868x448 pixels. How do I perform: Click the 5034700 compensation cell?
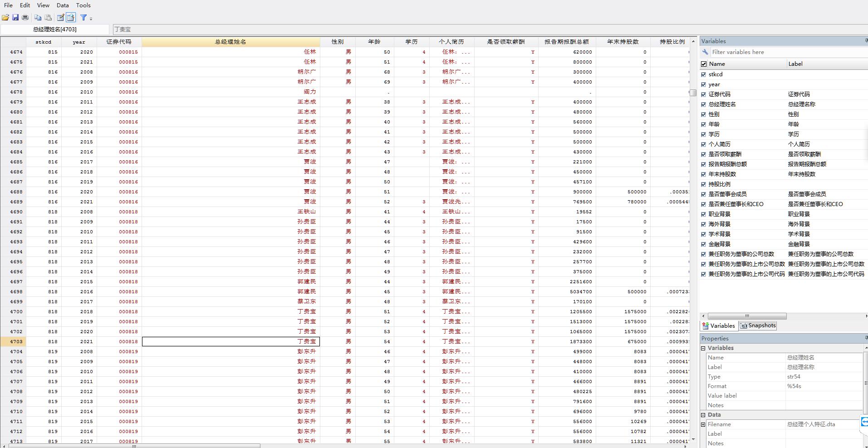567,292
